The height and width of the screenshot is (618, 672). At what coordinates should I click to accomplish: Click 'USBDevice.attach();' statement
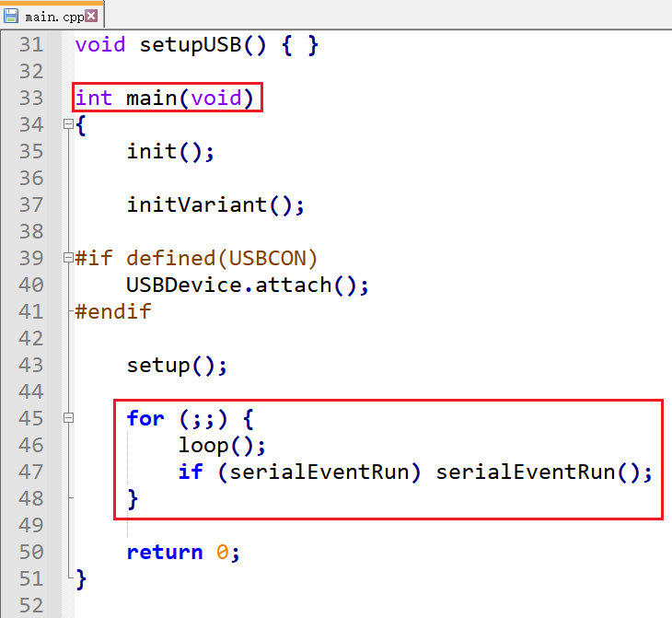pyautogui.click(x=248, y=286)
